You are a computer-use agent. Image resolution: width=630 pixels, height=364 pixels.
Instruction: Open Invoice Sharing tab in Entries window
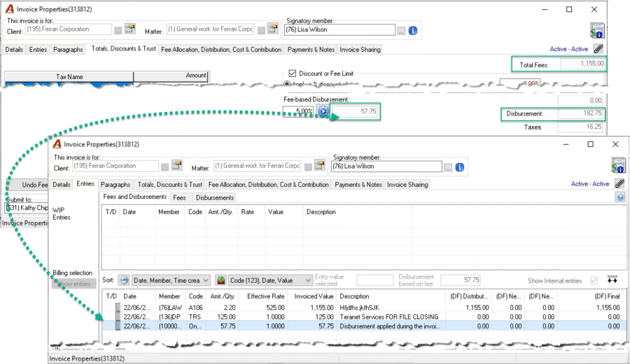[x=407, y=184]
